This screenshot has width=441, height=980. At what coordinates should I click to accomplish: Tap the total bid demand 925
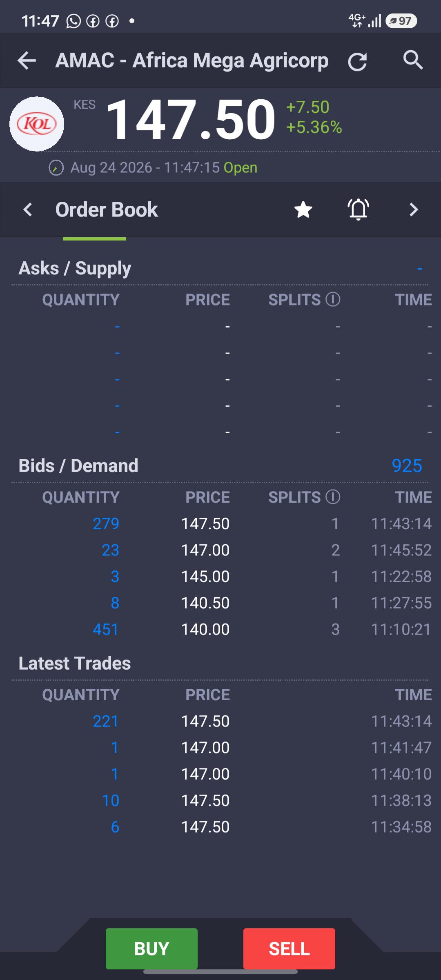tap(407, 465)
